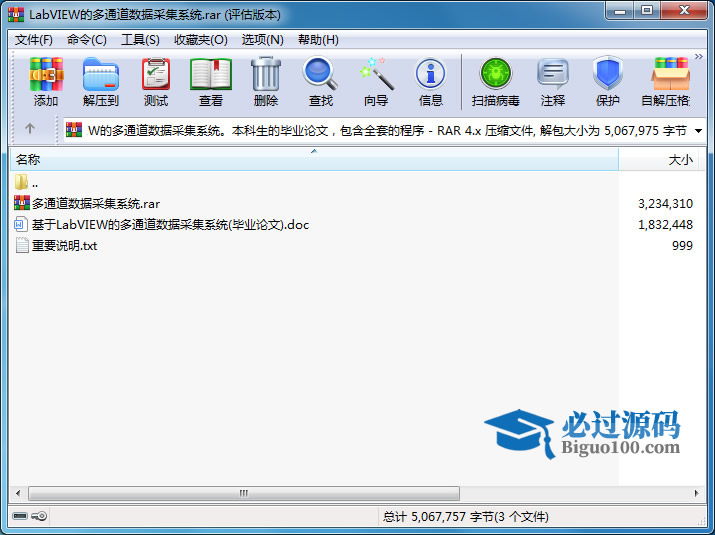This screenshot has width=715, height=535.
Task: Expand the toolbar overflow chevron
Action: pos(699,57)
